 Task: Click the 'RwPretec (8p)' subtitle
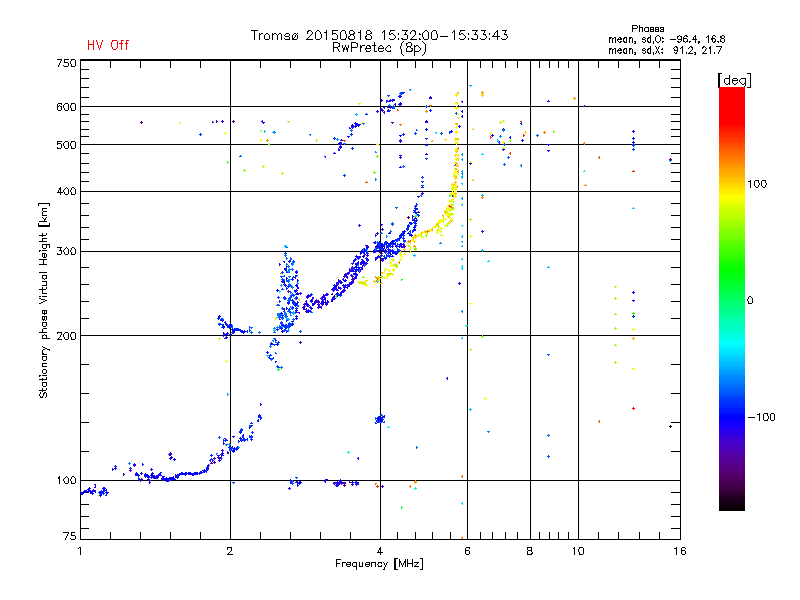tap(379, 48)
